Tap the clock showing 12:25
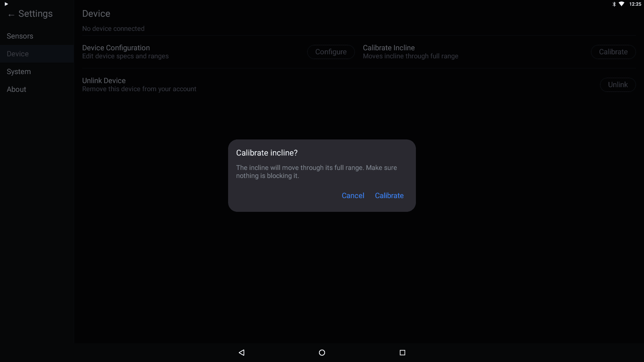Screen dimensions: 644x362 click(635, 4)
